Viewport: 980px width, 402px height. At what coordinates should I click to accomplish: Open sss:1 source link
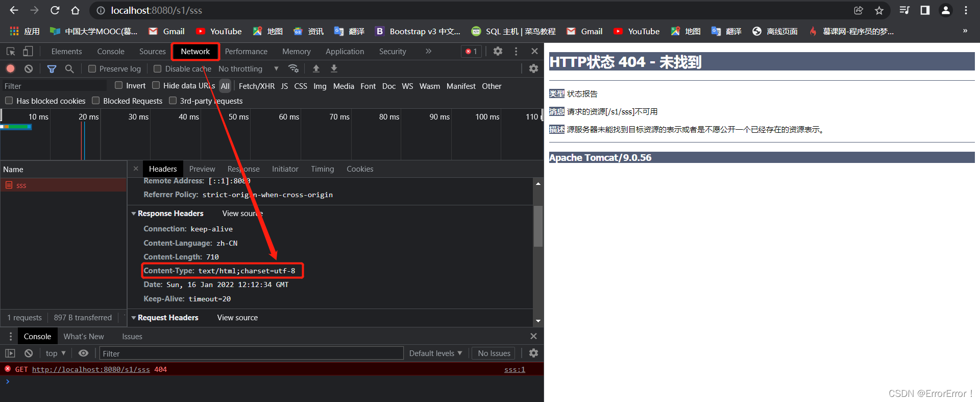click(x=514, y=369)
